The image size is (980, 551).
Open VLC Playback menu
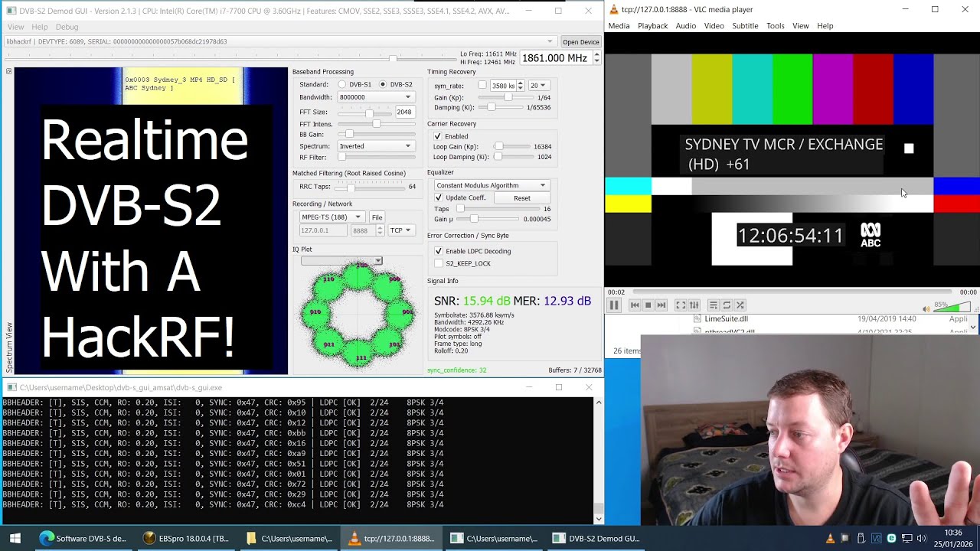click(652, 26)
